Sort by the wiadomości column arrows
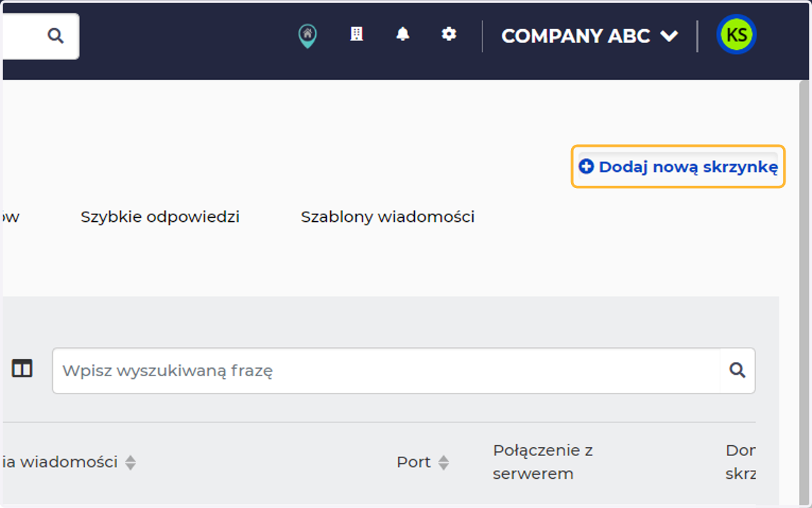The height and width of the screenshot is (508, 812). [131, 463]
